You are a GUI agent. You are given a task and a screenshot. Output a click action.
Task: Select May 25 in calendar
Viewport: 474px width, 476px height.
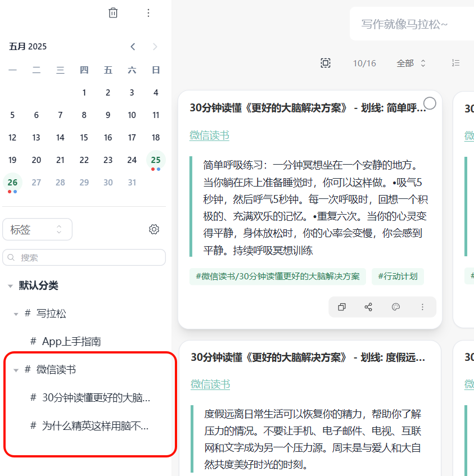(x=156, y=160)
